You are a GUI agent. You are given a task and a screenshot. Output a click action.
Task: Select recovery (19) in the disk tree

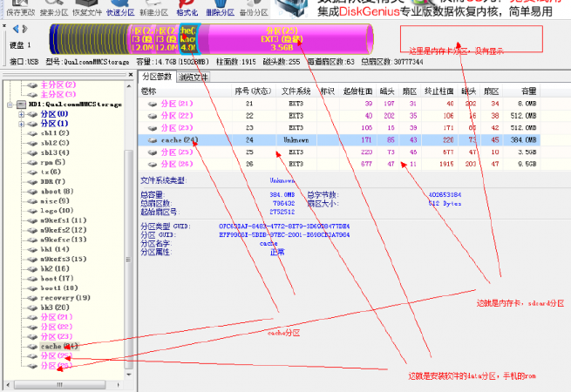point(65,298)
